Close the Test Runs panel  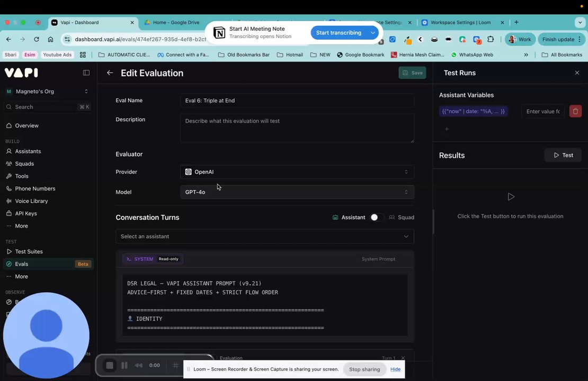577,72
